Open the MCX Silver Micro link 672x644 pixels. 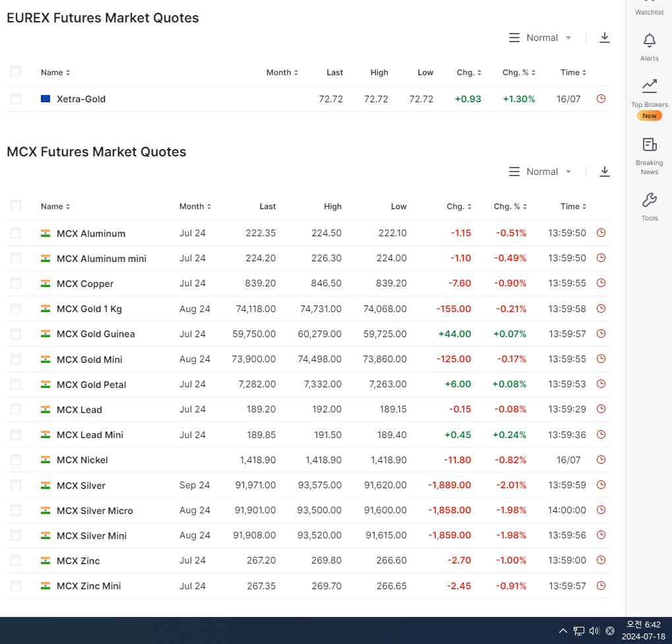[x=95, y=511]
